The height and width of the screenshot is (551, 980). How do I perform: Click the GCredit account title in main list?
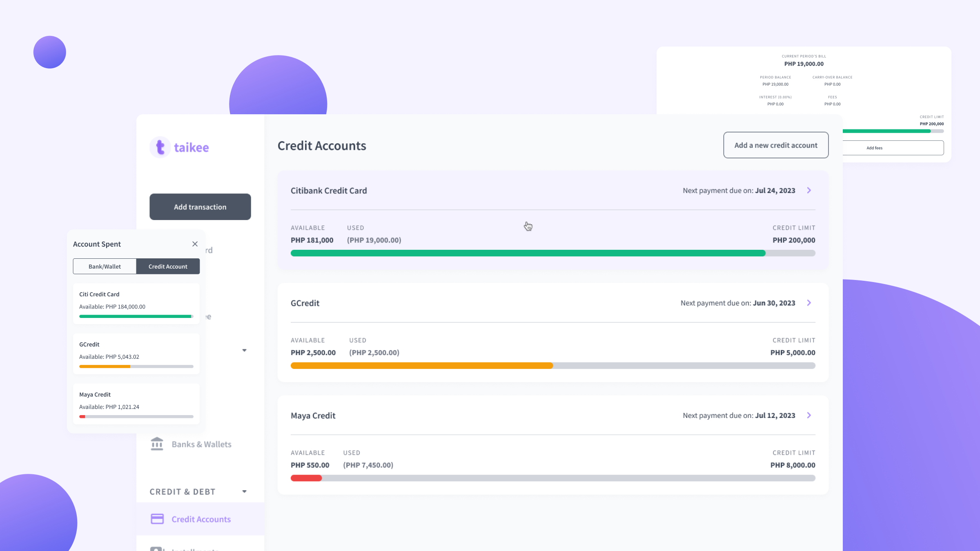pyautogui.click(x=305, y=303)
